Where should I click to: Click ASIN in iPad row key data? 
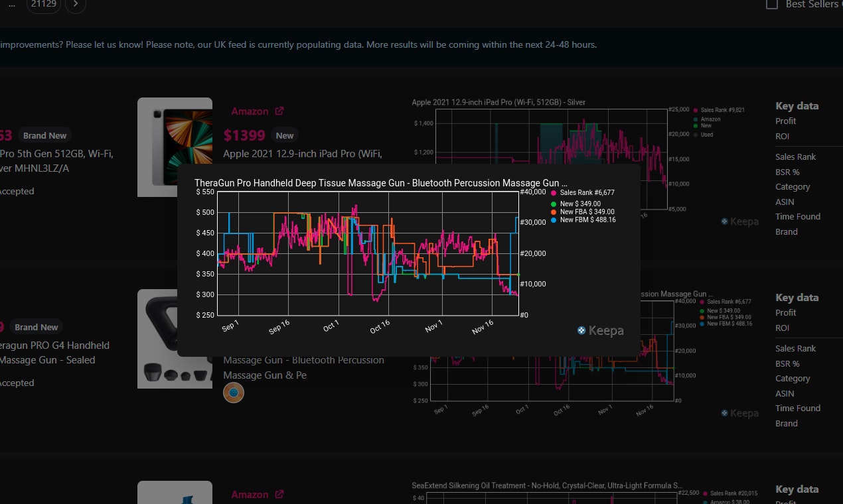[785, 202]
